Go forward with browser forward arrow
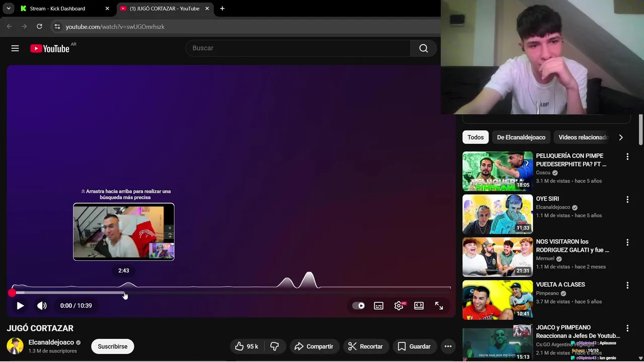 [24, 26]
